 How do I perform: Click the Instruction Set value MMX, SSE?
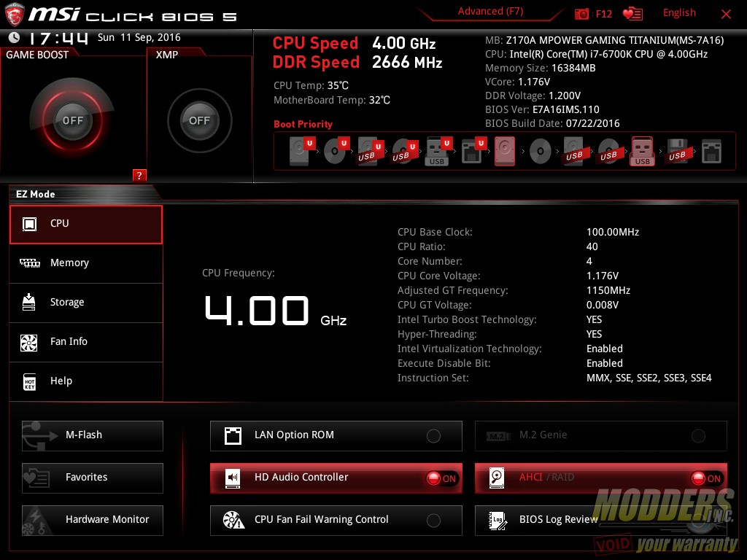pos(649,378)
